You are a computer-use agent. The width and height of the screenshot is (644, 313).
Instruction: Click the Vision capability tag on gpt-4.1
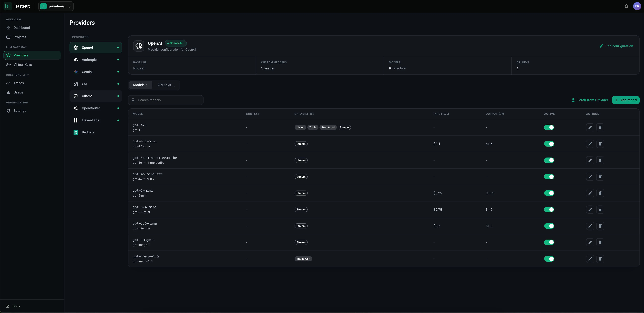(x=300, y=128)
